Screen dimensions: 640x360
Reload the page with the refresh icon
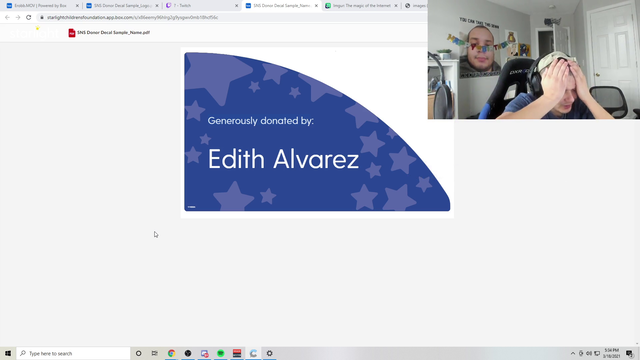[29, 18]
